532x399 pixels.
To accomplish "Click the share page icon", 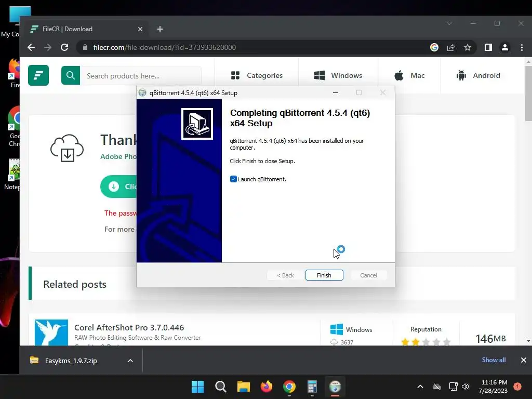I will (451, 47).
